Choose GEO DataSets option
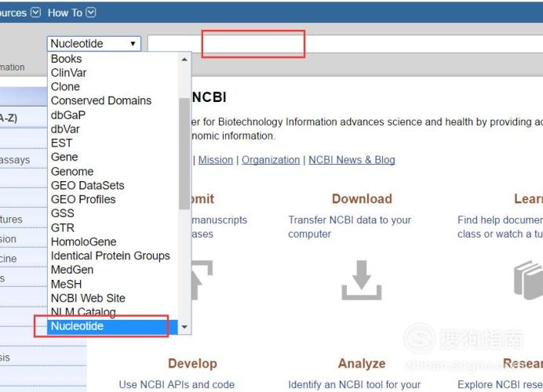Image resolution: width=543 pixels, height=392 pixels. [x=112, y=186]
